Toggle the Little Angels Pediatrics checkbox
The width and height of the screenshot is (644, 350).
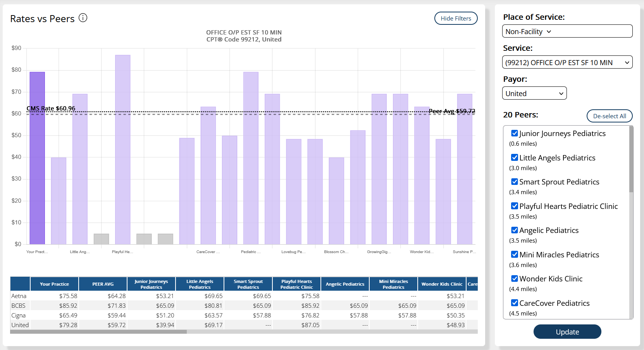515,158
